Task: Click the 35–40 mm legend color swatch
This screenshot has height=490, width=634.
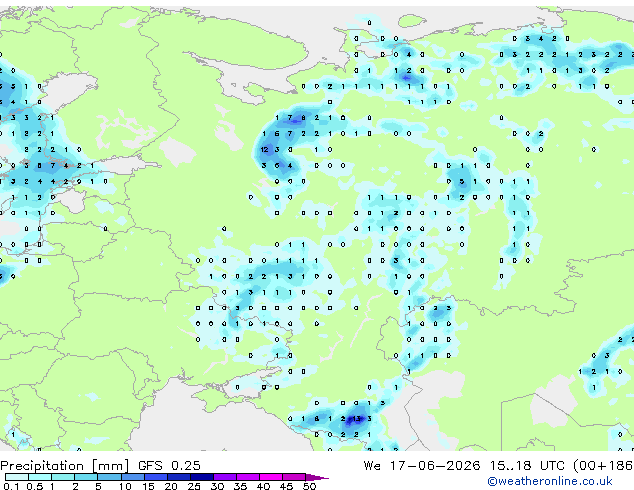Action: click(x=248, y=477)
